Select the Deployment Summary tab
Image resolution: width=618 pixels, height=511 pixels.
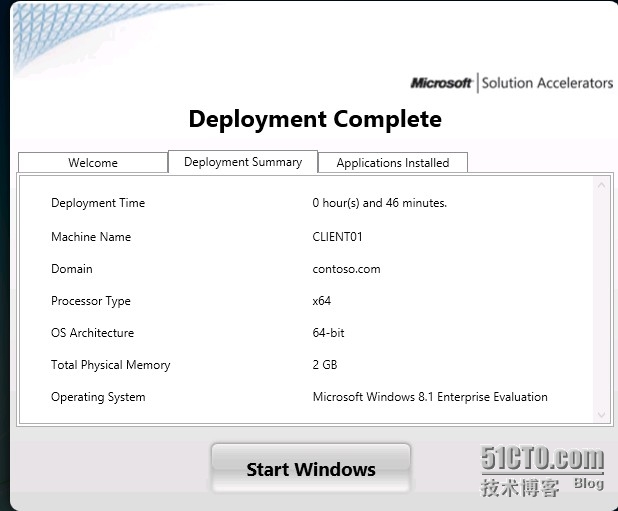click(x=243, y=162)
